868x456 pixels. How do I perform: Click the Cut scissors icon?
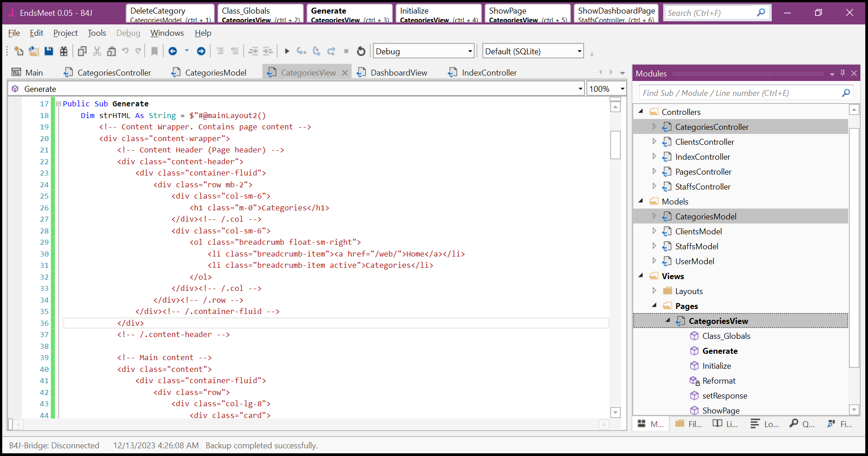[97, 51]
